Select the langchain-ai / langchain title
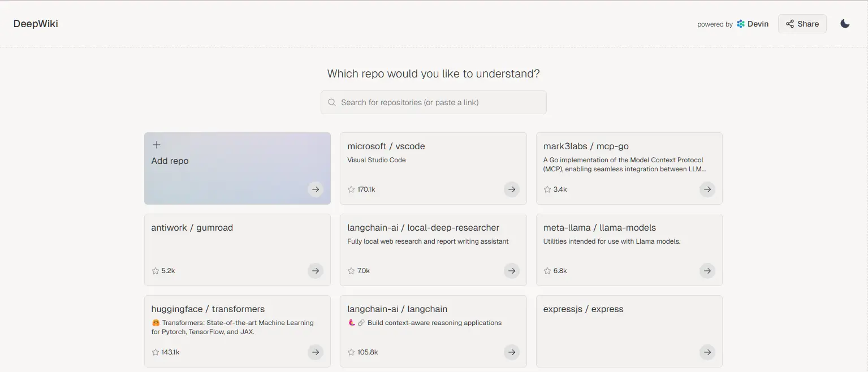This screenshot has height=372, width=868. pyautogui.click(x=398, y=309)
